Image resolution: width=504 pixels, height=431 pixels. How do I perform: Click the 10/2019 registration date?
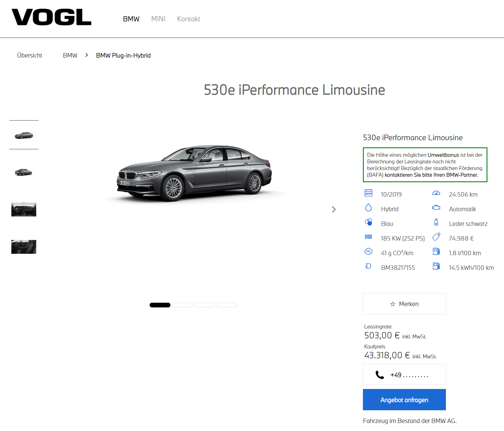tap(391, 194)
